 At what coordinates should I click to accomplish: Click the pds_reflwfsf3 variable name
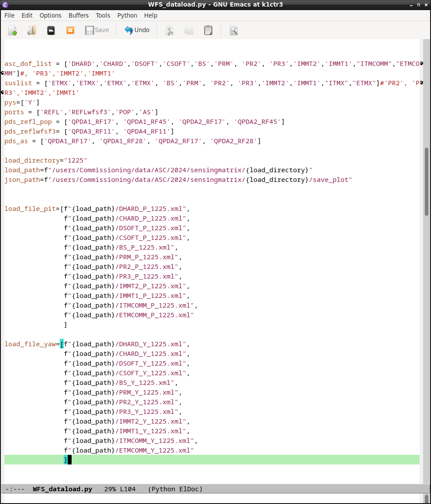pos(30,131)
